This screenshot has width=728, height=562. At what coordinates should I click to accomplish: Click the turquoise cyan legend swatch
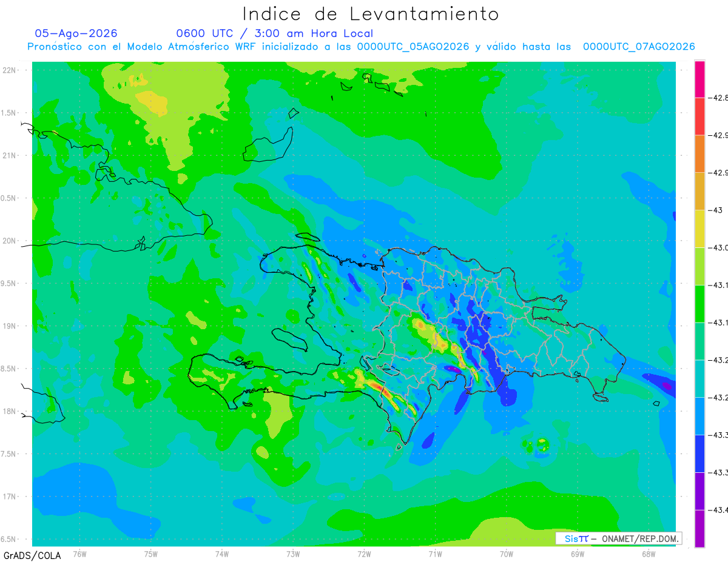[x=699, y=378]
